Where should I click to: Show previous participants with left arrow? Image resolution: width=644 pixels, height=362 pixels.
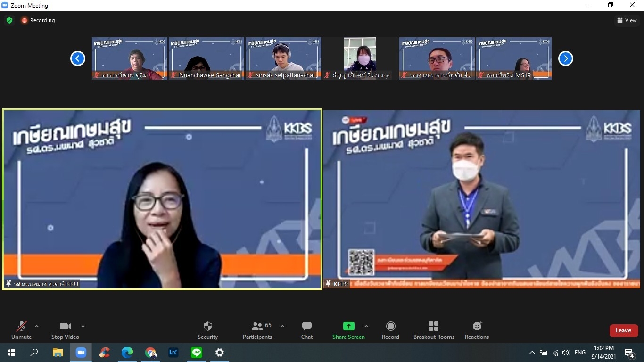click(x=78, y=58)
